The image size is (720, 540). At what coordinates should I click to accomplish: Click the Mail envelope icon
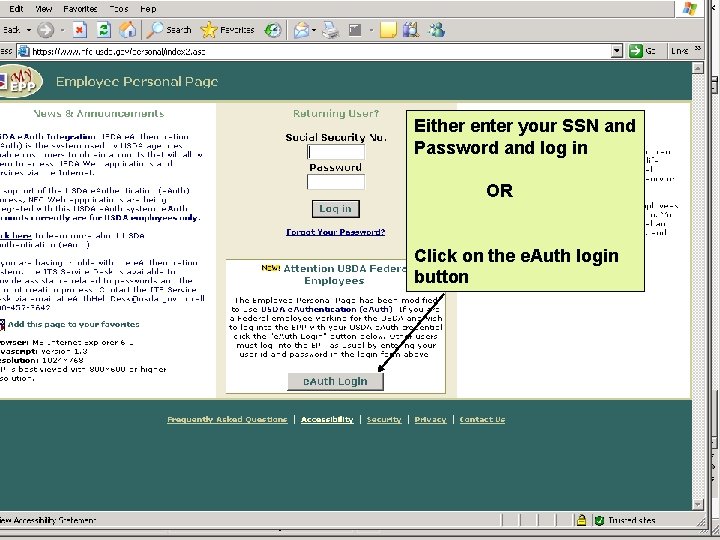(x=301, y=31)
